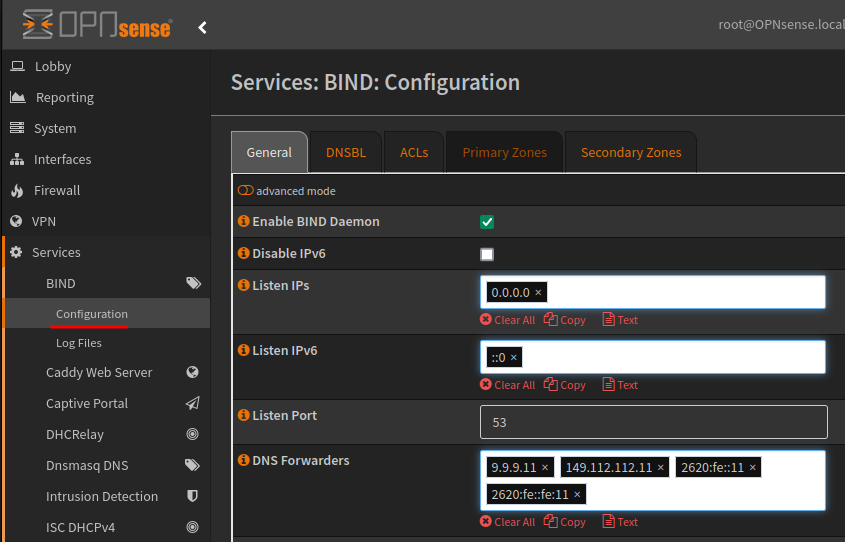Image resolution: width=845 pixels, height=542 pixels.
Task: Show help info for Disable IPv6
Action: click(244, 253)
